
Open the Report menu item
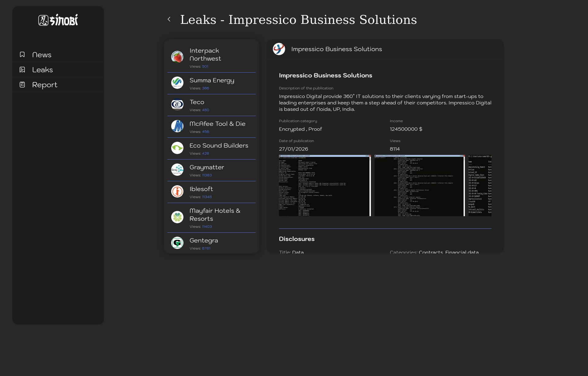tap(45, 85)
